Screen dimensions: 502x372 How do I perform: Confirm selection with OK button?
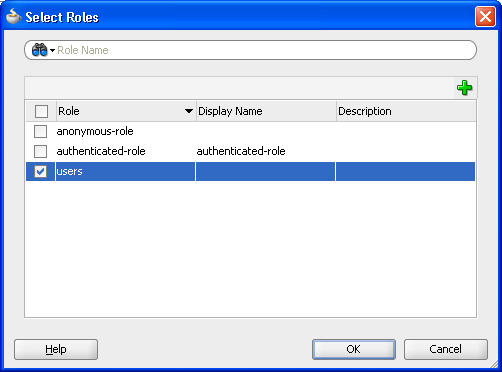[x=354, y=349]
